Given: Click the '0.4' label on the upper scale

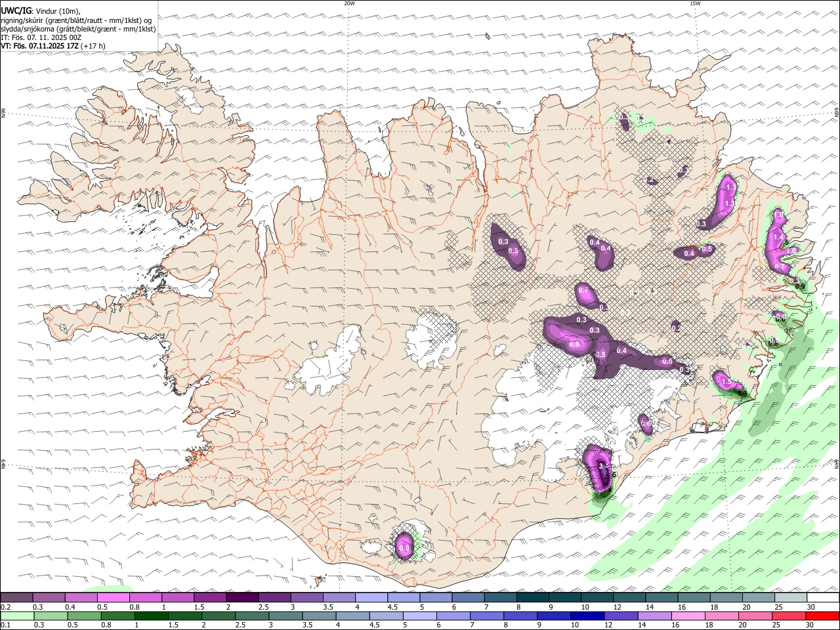Looking at the screenshot, I should (70, 607).
